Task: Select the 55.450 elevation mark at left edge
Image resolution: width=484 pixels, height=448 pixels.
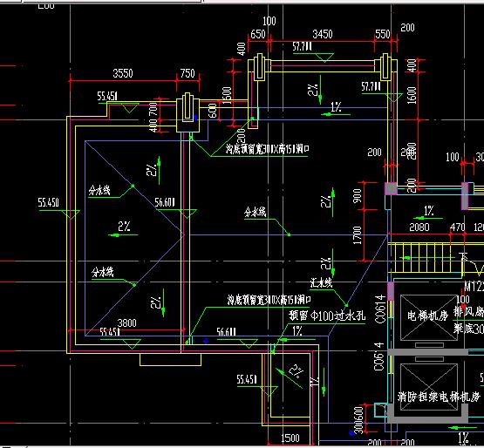Action: click(49, 203)
